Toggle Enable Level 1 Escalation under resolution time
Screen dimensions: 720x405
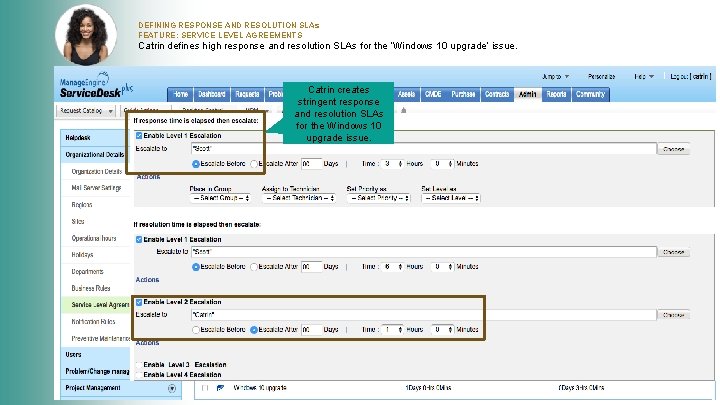point(139,240)
